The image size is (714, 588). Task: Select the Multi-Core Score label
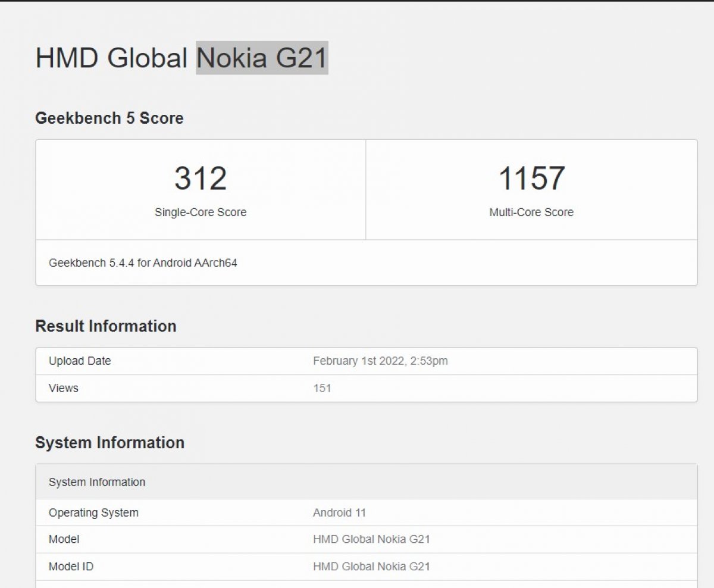click(x=531, y=212)
